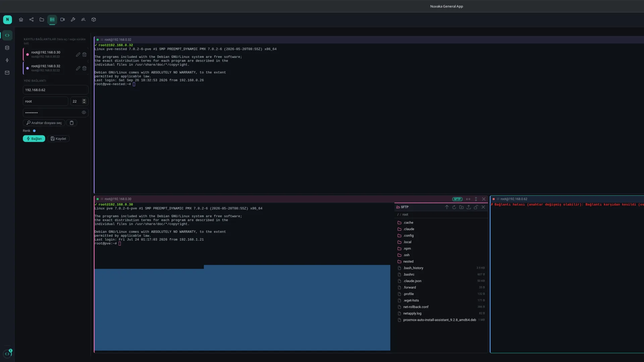Delete the saved root@192.168.0.32 connection
The image size is (644, 362).
85,68
